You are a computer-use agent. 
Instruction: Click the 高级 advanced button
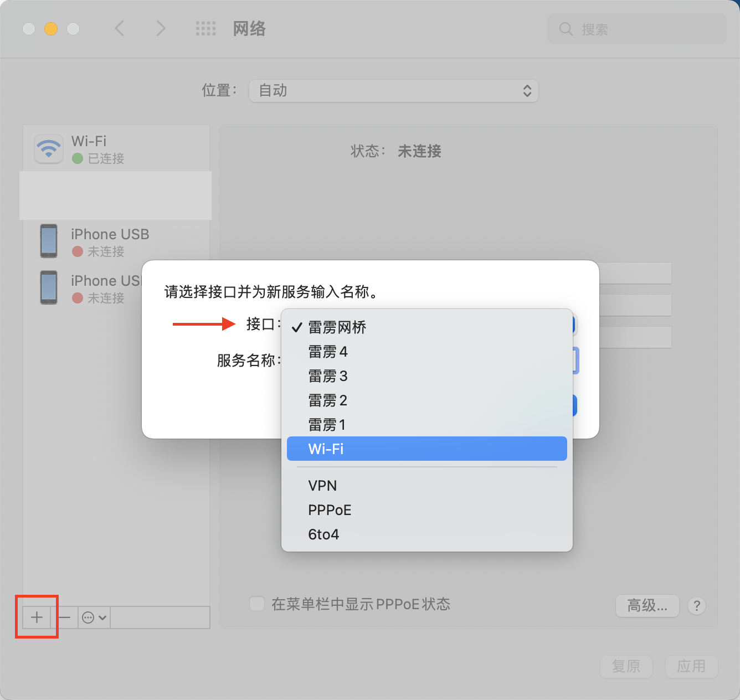coord(647,605)
